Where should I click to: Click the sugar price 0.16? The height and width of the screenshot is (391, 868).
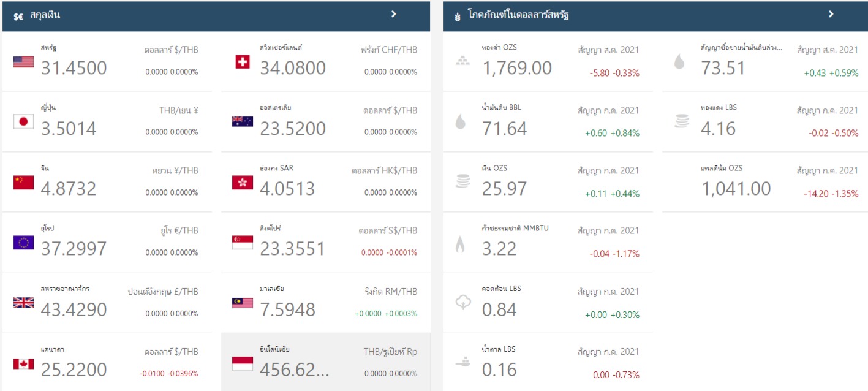point(499,370)
